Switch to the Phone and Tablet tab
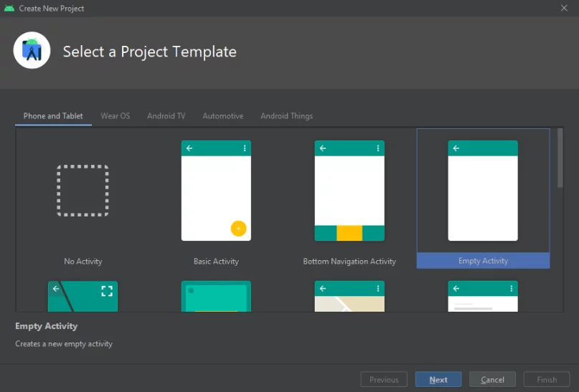Viewport: 579px width, 392px height. click(53, 116)
